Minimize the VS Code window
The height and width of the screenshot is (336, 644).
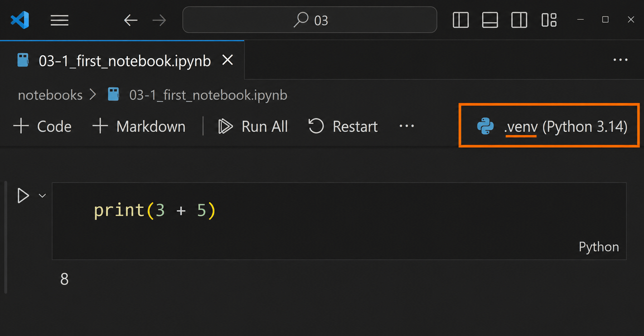[x=580, y=19]
